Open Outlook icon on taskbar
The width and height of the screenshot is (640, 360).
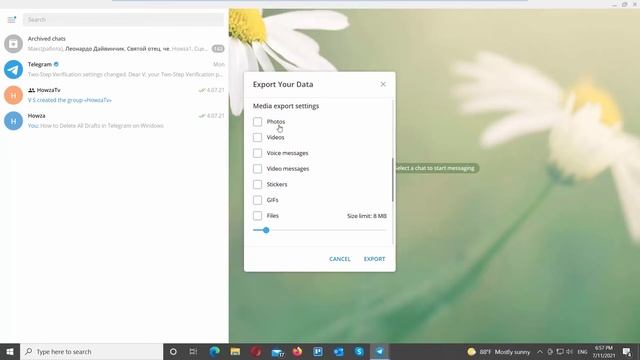point(338,351)
